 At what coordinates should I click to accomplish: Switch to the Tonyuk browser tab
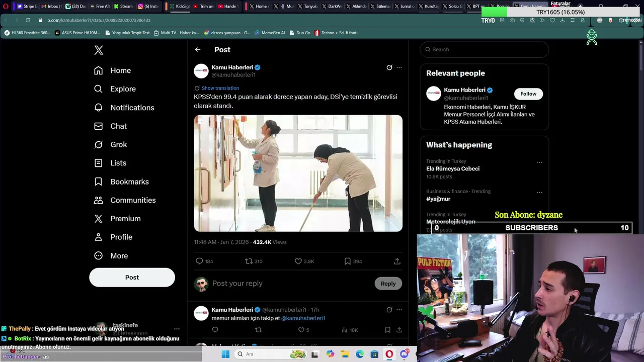(x=308, y=7)
